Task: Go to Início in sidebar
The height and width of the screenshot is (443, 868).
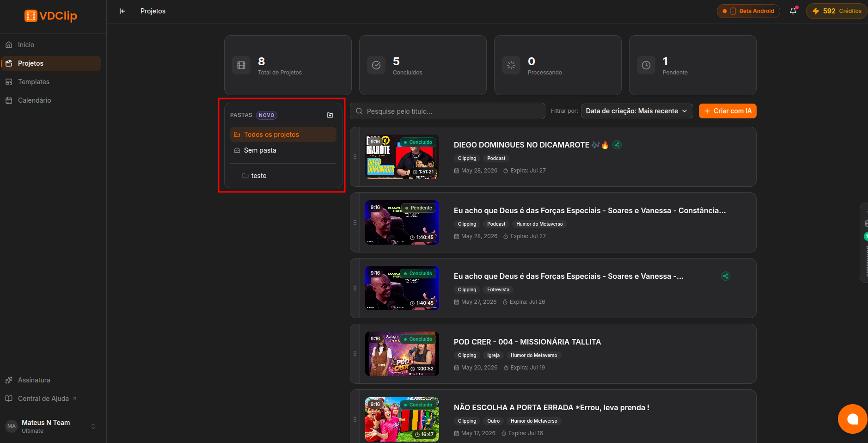Action: click(51, 45)
